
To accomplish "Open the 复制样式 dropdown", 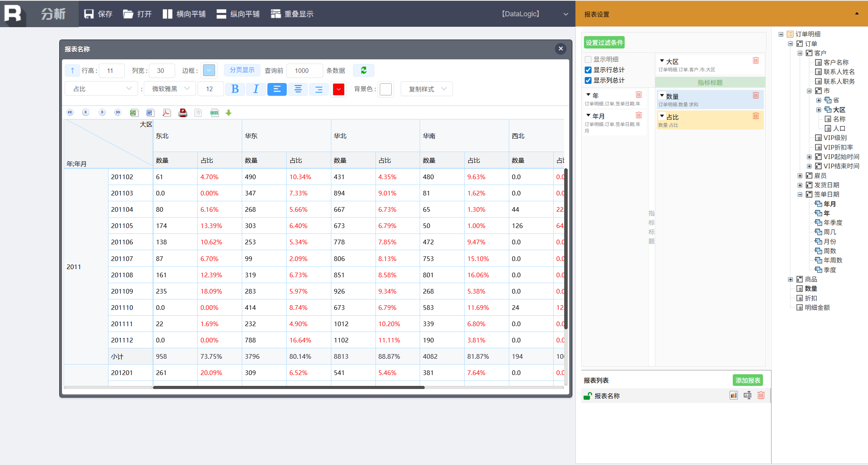I will coord(427,89).
